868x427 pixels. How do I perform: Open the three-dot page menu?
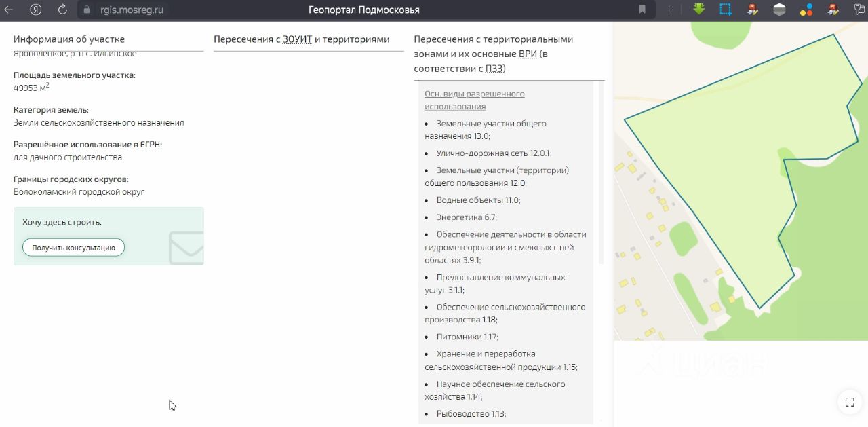[x=669, y=10]
